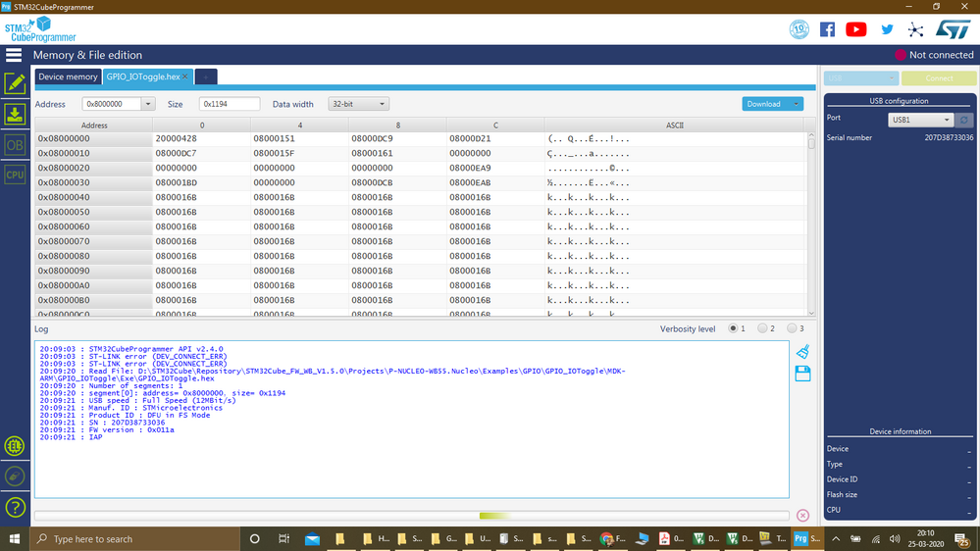Select the address row 0x08000030

(x=94, y=183)
